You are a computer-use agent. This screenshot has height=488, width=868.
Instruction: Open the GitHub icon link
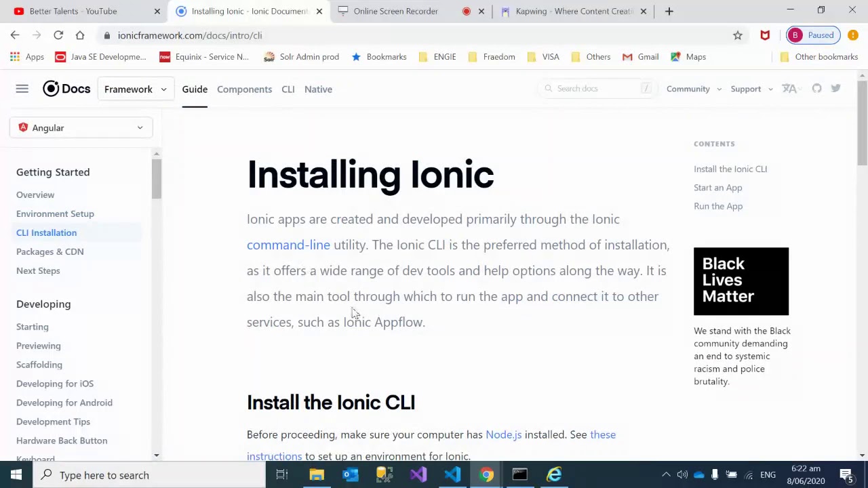coord(816,89)
